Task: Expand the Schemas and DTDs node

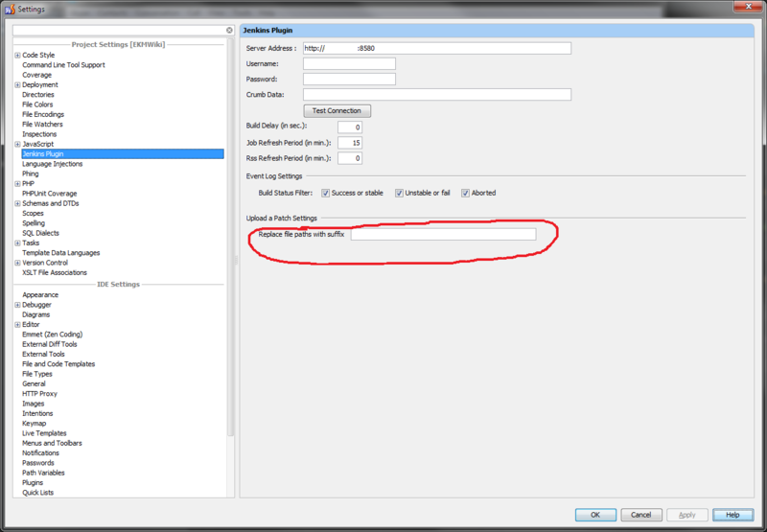Action: point(17,203)
